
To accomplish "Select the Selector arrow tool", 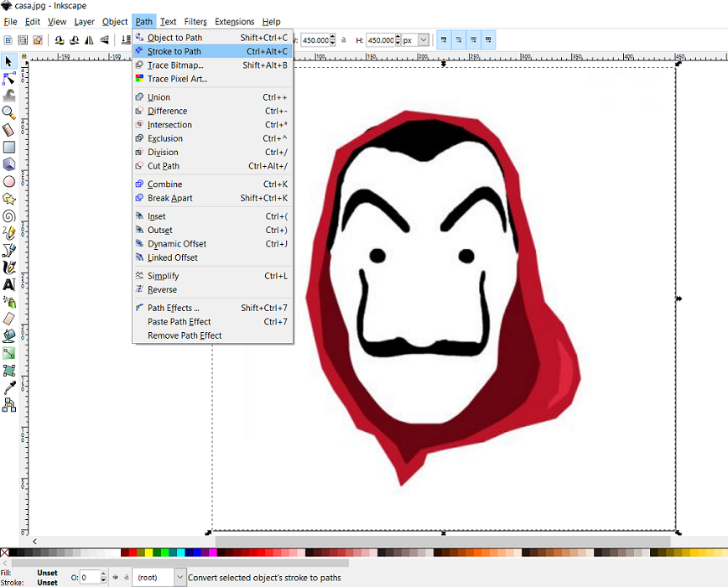I will click(9, 61).
